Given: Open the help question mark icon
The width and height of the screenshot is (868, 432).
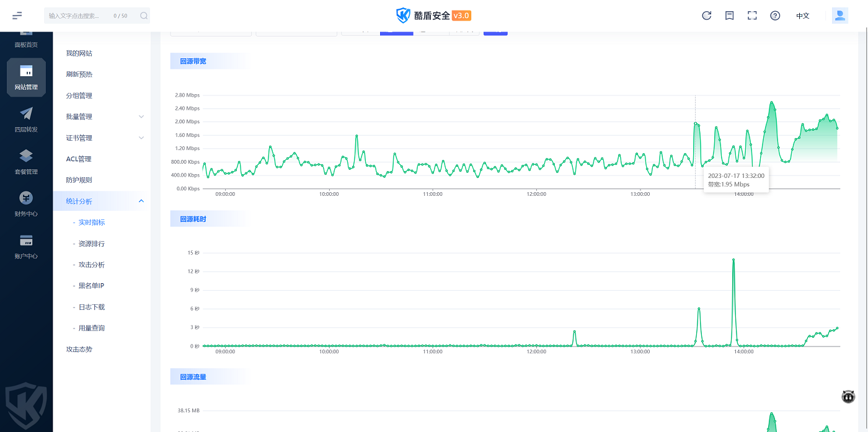Looking at the screenshot, I should coord(775,15).
